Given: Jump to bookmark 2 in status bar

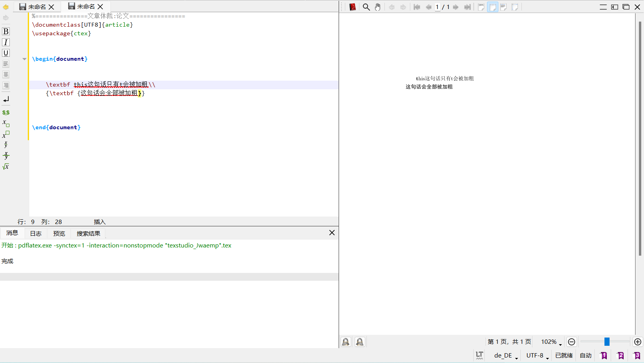Looking at the screenshot, I should point(621,355).
